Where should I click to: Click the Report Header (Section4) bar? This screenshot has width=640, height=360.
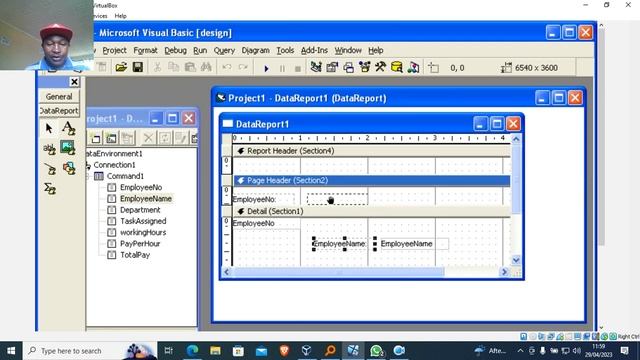[371, 151]
